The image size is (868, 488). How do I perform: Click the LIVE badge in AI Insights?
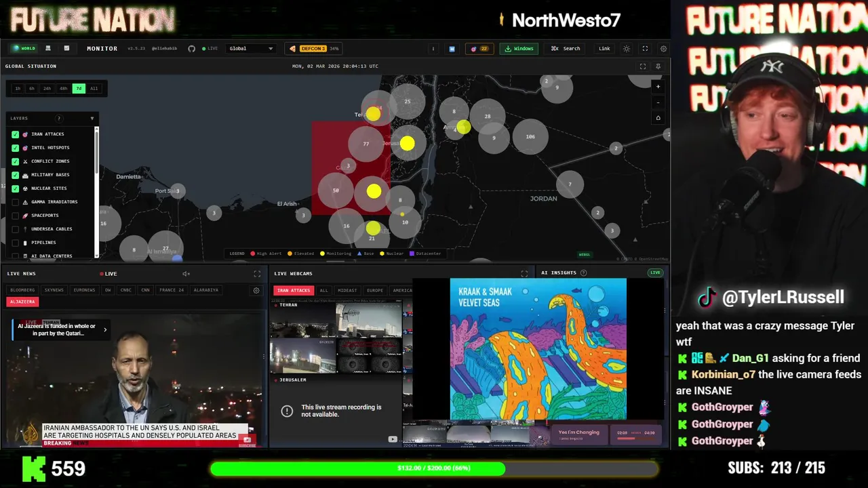coord(655,273)
